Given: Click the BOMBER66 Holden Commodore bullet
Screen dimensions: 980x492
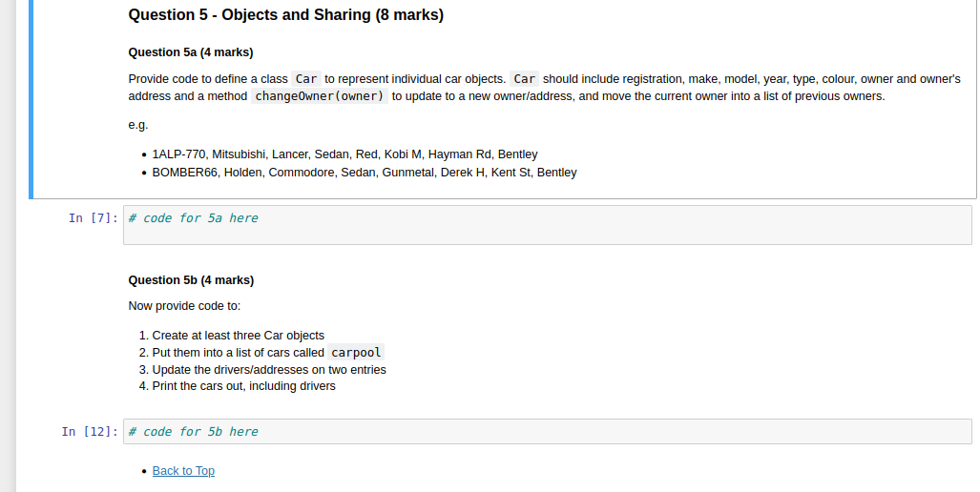Looking at the screenshot, I should click(364, 173).
